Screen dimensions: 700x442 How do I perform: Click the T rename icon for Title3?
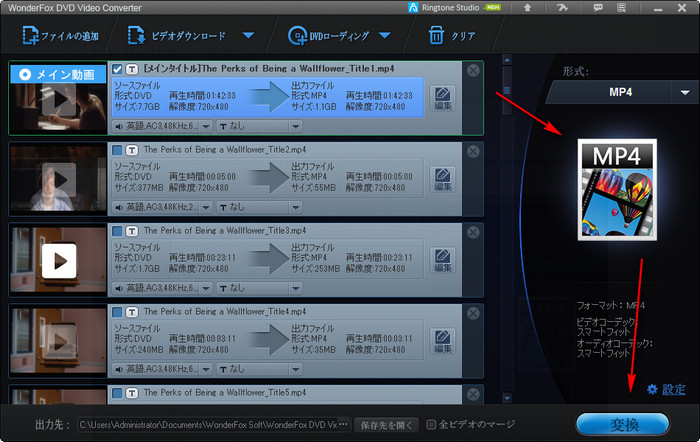click(132, 231)
